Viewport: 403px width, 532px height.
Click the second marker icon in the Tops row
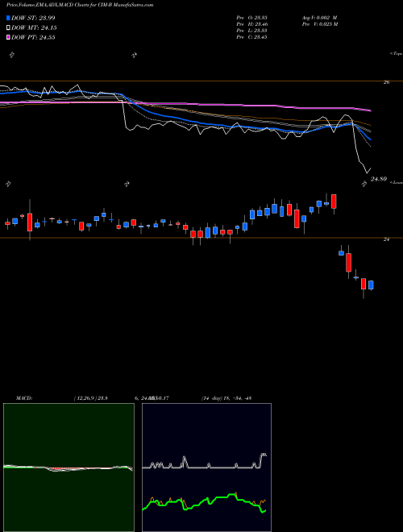(x=134, y=55)
